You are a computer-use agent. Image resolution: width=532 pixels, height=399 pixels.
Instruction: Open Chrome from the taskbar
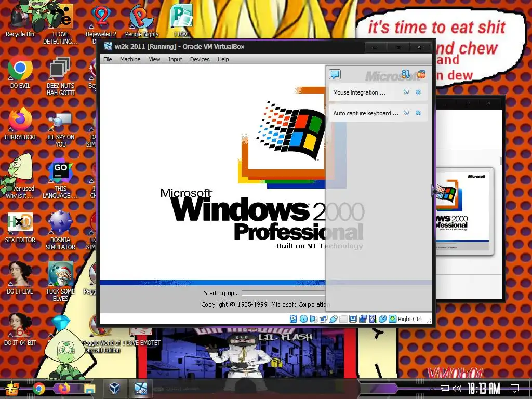pos(39,389)
